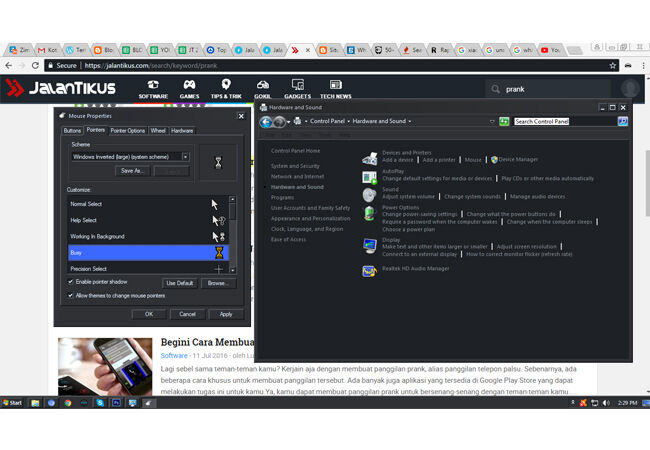Click Forward arrow in Hardware and Sound window
Viewport: 650px width, 450px height.
point(279,122)
